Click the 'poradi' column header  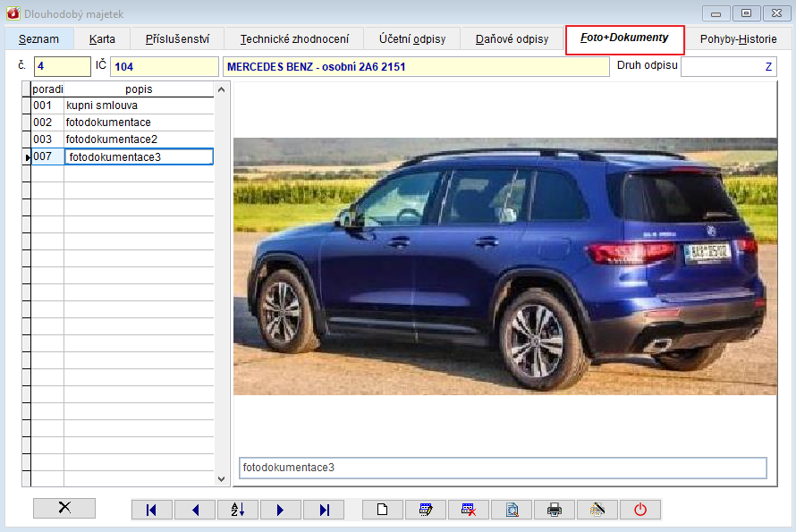point(47,89)
